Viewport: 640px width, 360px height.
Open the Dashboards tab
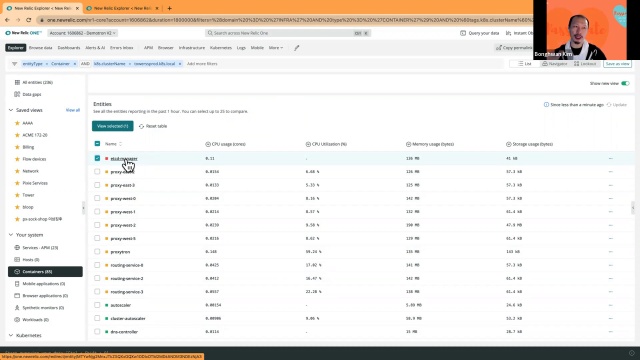[69, 48]
